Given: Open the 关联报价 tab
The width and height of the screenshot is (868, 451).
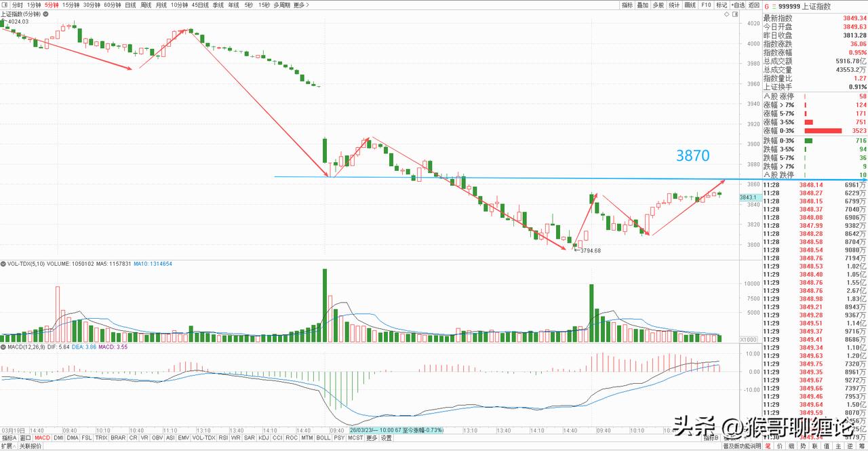Looking at the screenshot, I should 31,446.
